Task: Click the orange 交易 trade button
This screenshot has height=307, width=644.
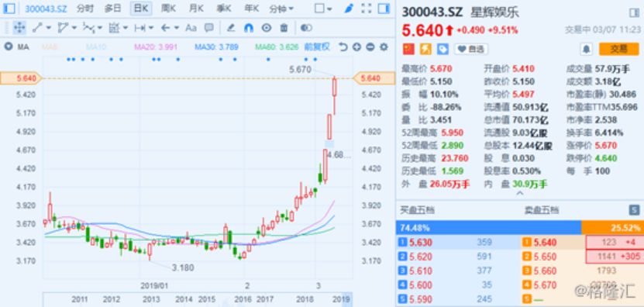Action: [x=618, y=50]
